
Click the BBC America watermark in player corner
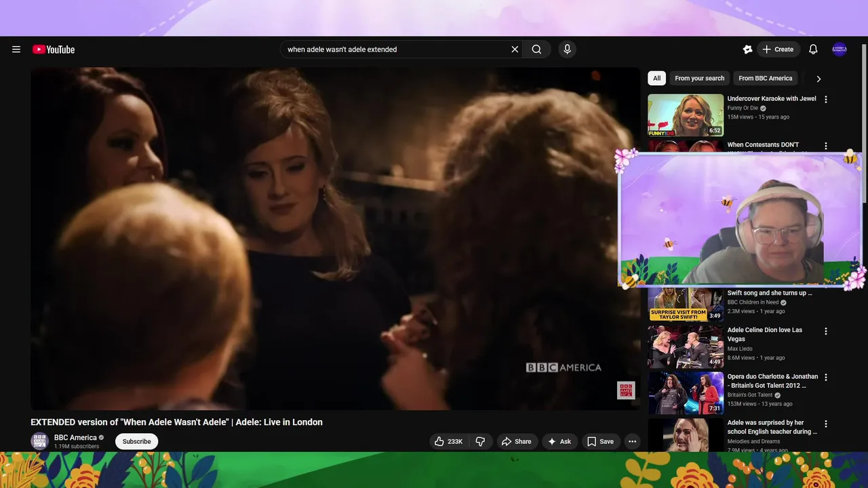[626, 390]
